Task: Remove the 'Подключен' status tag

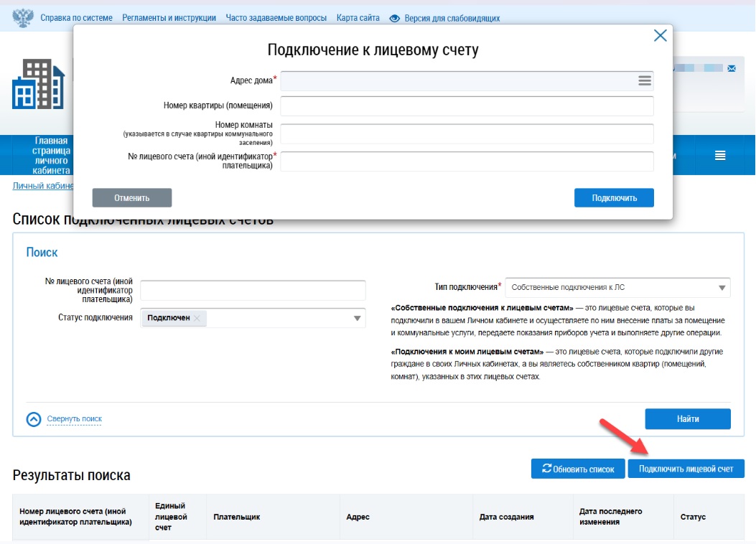Action: [x=197, y=318]
